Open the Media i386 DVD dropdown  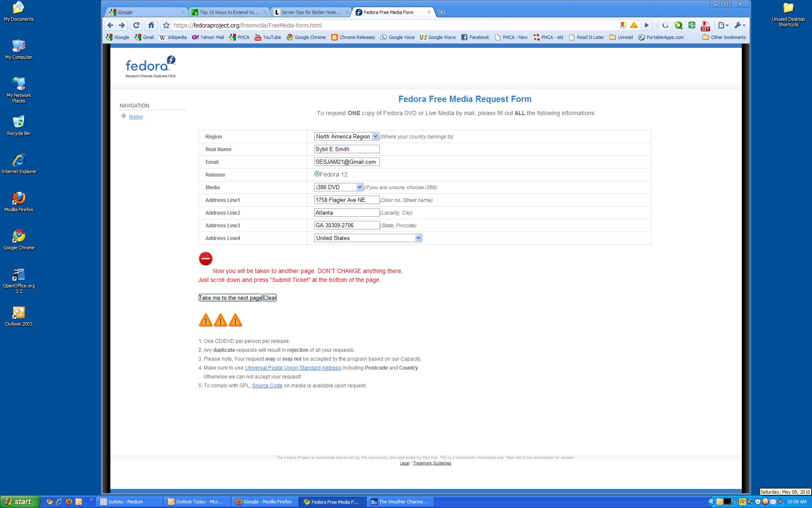339,187
